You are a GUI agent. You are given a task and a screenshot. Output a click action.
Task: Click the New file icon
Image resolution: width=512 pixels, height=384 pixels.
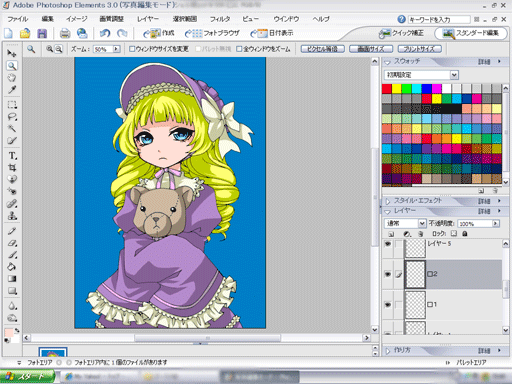[8, 33]
